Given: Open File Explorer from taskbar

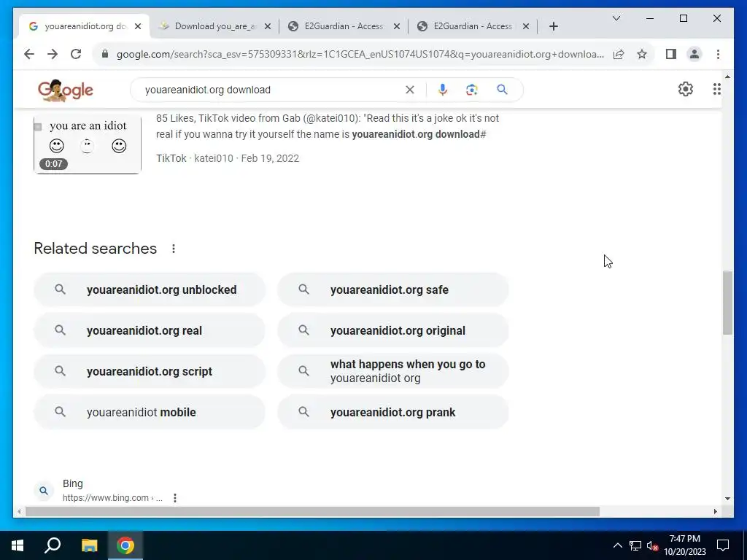Looking at the screenshot, I should 89,545.
